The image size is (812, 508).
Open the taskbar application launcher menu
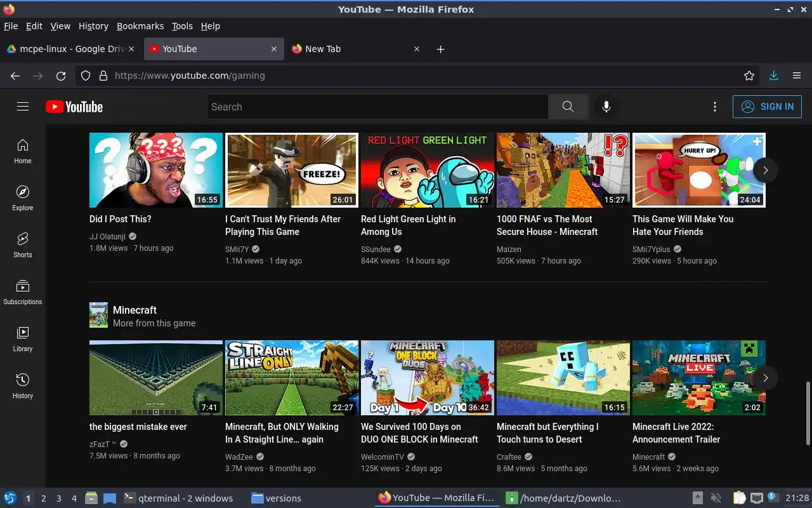[x=10, y=498]
